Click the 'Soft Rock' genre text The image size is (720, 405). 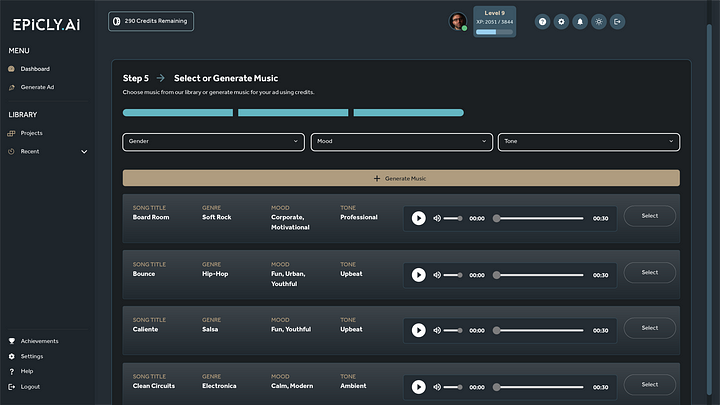pyautogui.click(x=217, y=217)
